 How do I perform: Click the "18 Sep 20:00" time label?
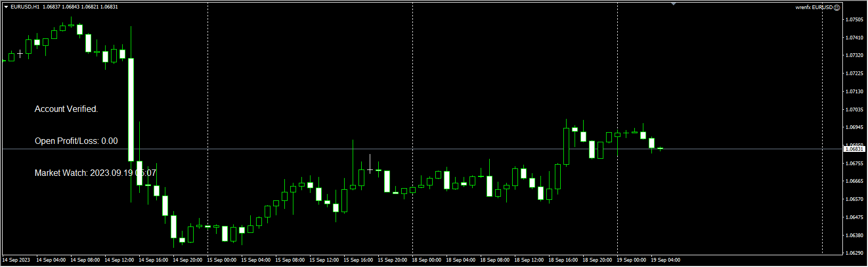click(x=598, y=260)
